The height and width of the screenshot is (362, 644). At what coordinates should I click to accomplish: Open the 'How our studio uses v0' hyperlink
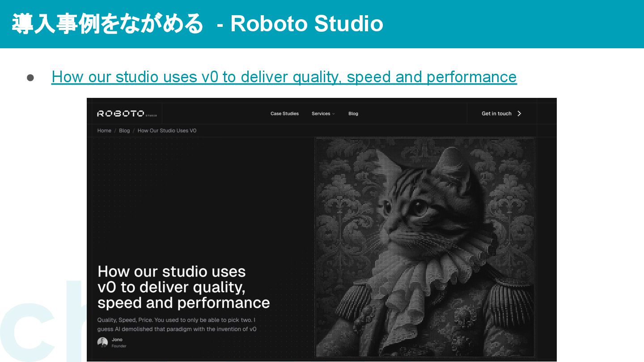pos(284,77)
